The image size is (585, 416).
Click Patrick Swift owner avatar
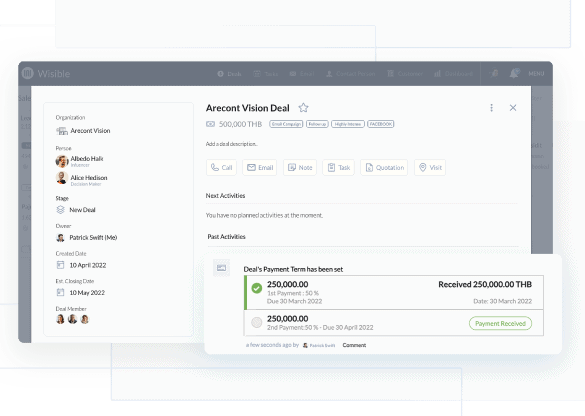coord(60,238)
